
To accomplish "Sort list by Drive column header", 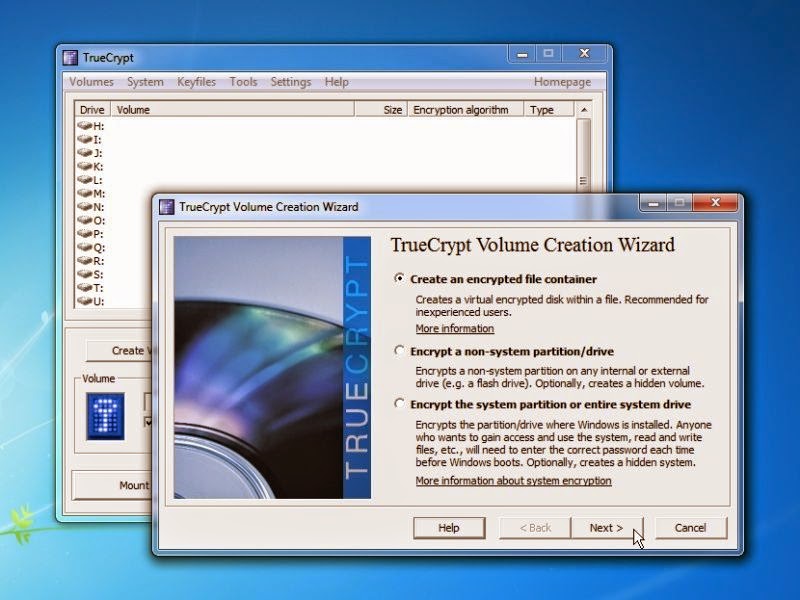I will (x=92, y=110).
